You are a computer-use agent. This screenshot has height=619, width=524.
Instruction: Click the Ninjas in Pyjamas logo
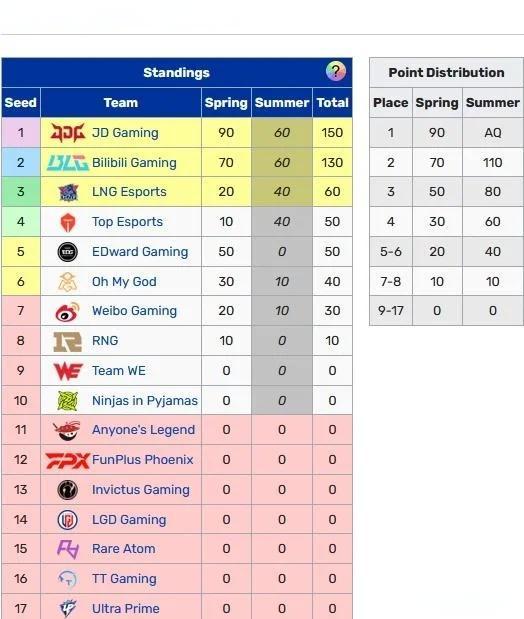tap(68, 401)
